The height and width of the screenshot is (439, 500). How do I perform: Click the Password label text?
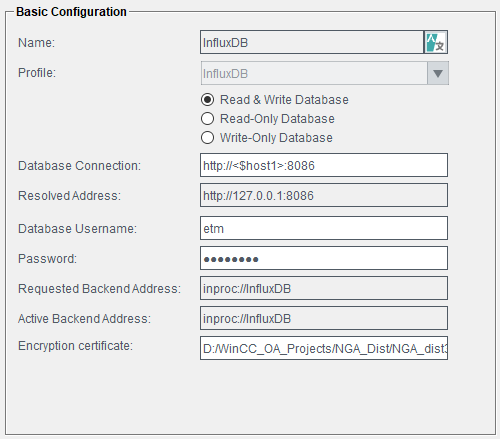(x=47, y=259)
